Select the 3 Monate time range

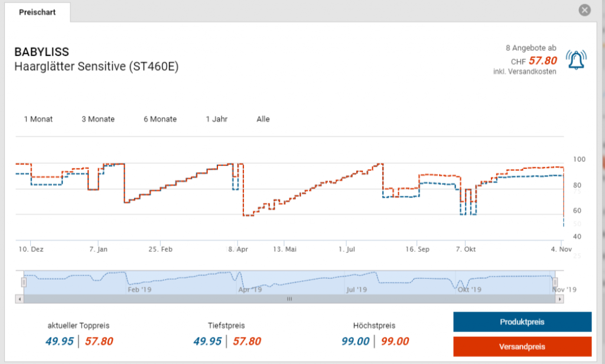pos(98,119)
